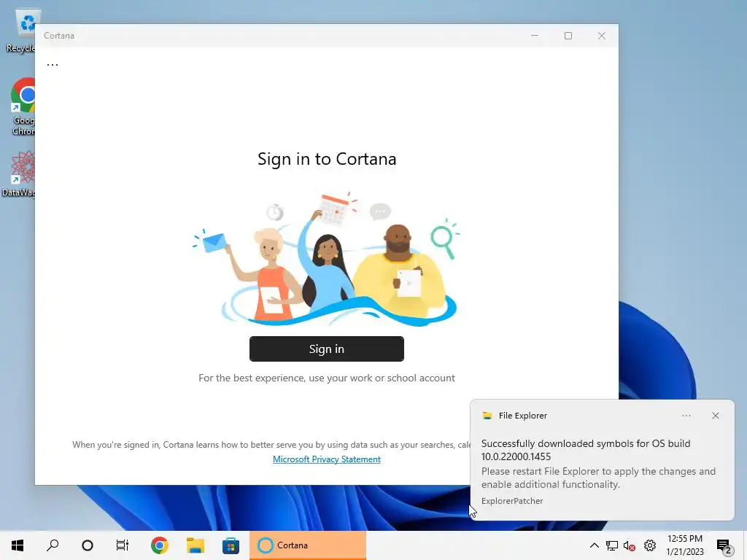Screen dimensions: 747x560
Task: Launch Google Chrome from taskbar
Action: coord(159,545)
